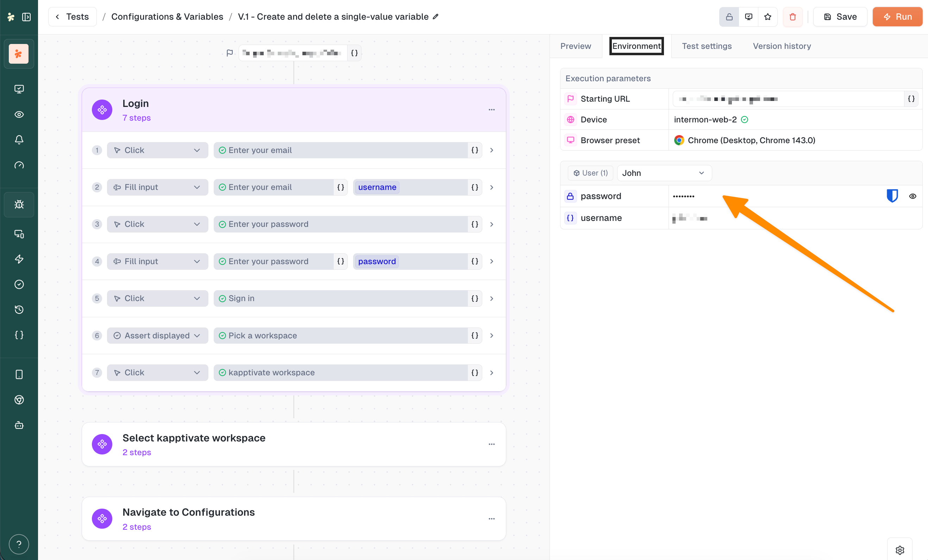Screen dimensions: 928x560
Task: Select the orange workspace logo tile
Action: click(x=19, y=54)
